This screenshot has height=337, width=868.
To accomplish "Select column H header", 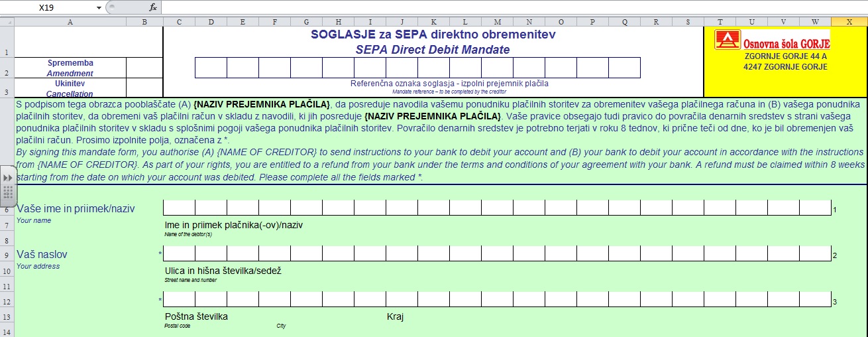I will [x=338, y=21].
